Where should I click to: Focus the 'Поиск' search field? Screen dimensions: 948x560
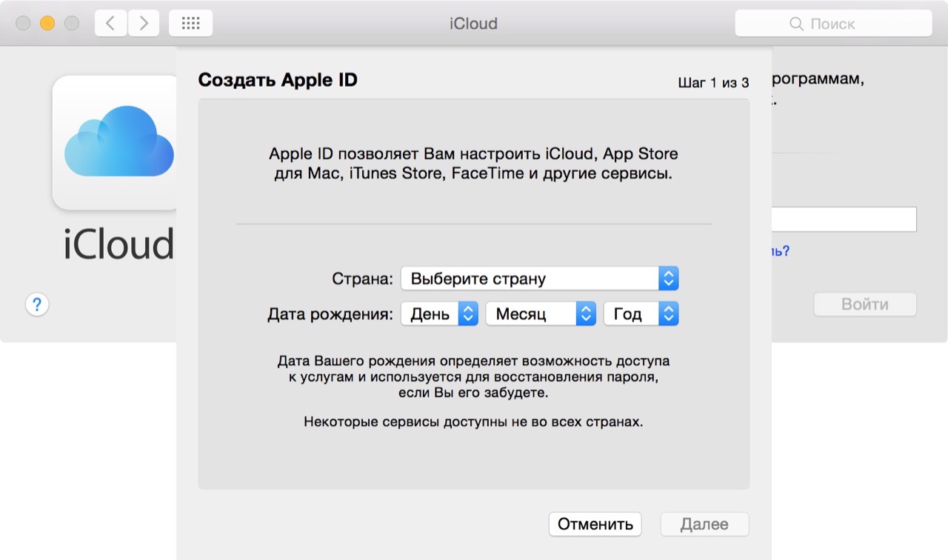pyautogui.click(x=833, y=24)
